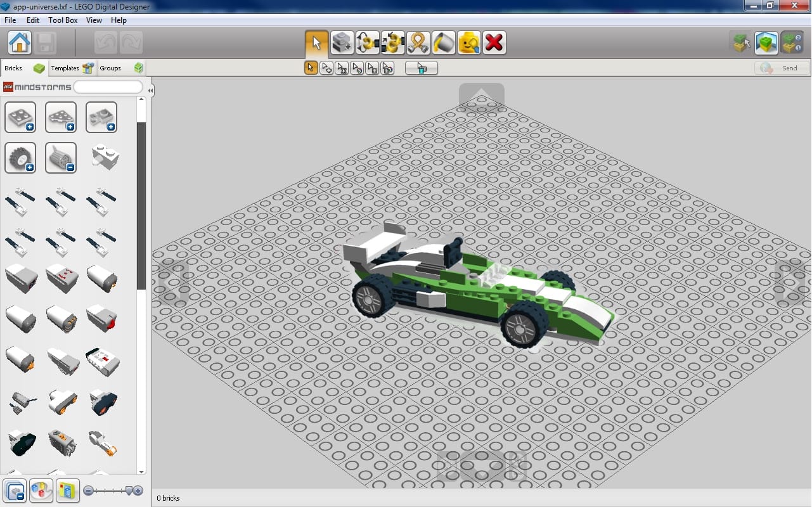
Task: Open the File menu
Action: [x=10, y=20]
